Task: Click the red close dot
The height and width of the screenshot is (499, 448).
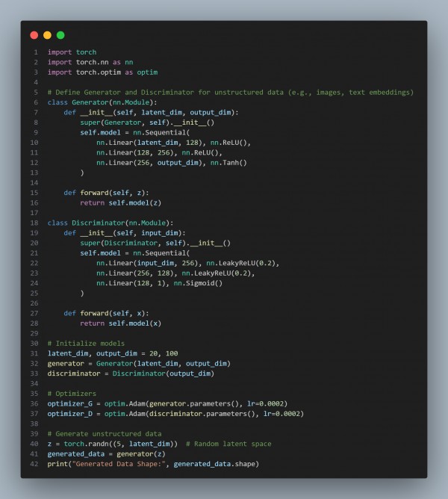Action: (x=34, y=35)
